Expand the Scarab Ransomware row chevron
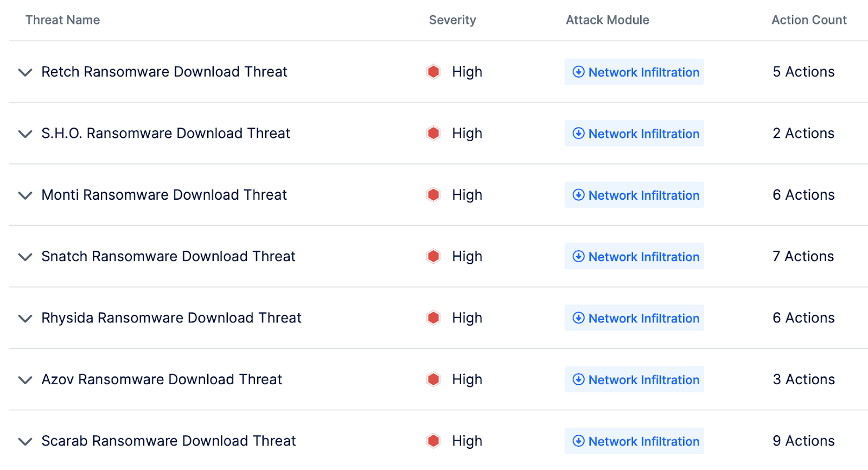The image size is (868, 470). tap(25, 441)
